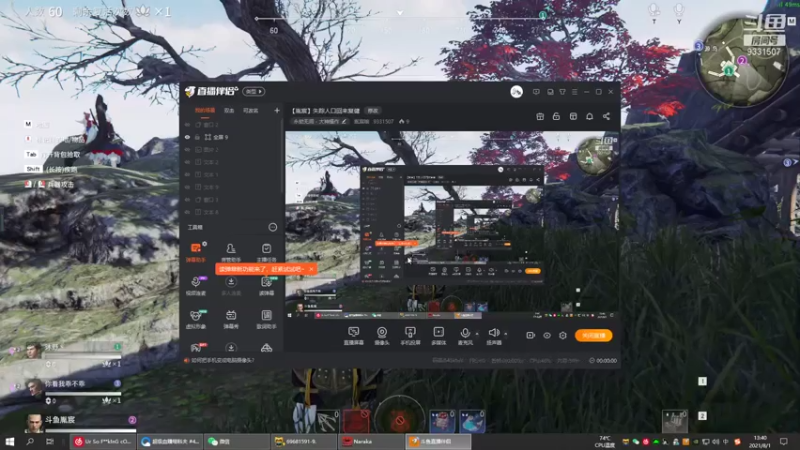
Task: Switch to Naraka in the taskbar
Action: tap(370, 441)
